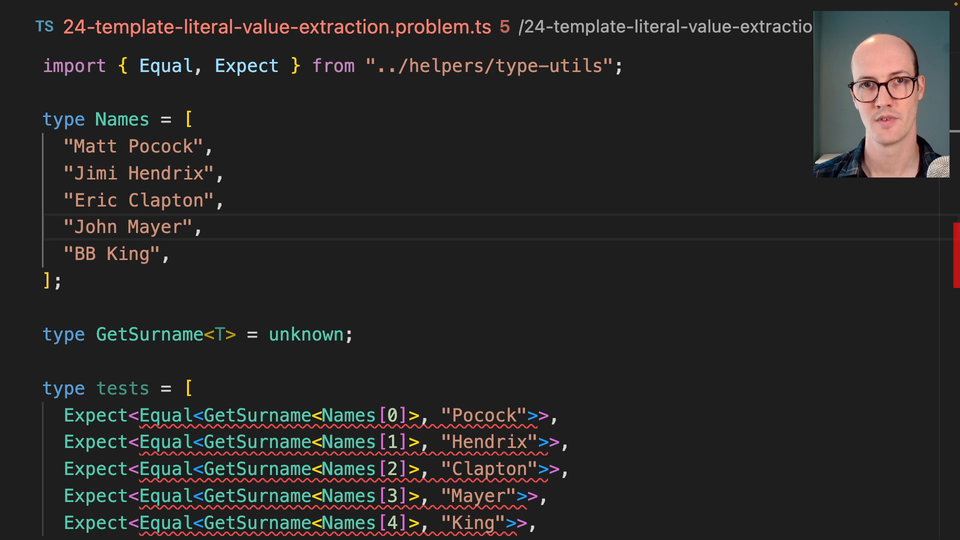The height and width of the screenshot is (540, 960).
Task: Click the "John Mayer" string
Action: click(x=127, y=228)
